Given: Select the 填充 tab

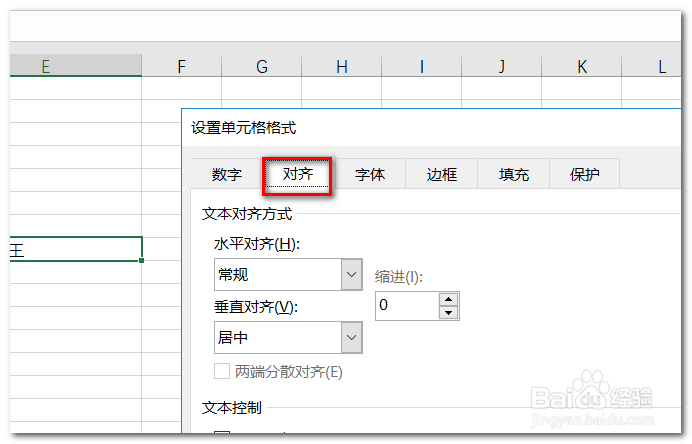Looking at the screenshot, I should tap(514, 174).
